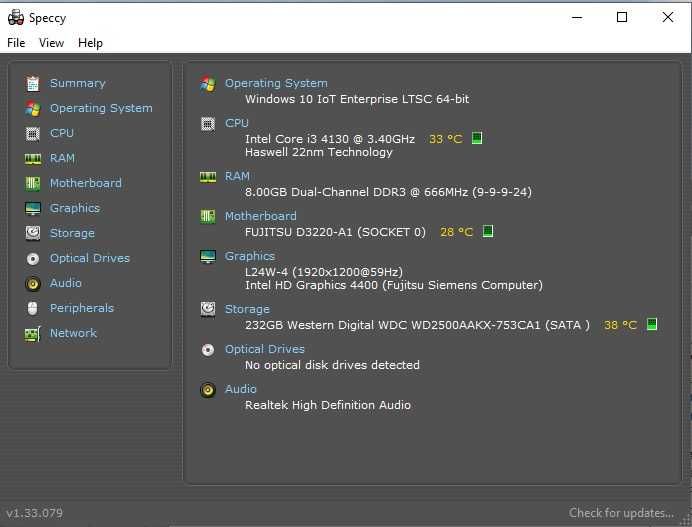Select RAM in the sidebar
Screen dimensions: 692x527
click(62, 158)
